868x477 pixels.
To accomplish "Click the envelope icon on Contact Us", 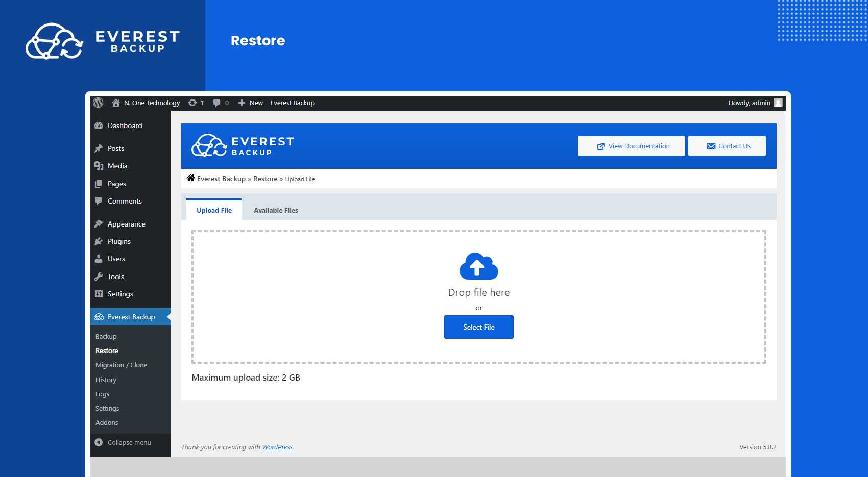I will click(x=711, y=146).
